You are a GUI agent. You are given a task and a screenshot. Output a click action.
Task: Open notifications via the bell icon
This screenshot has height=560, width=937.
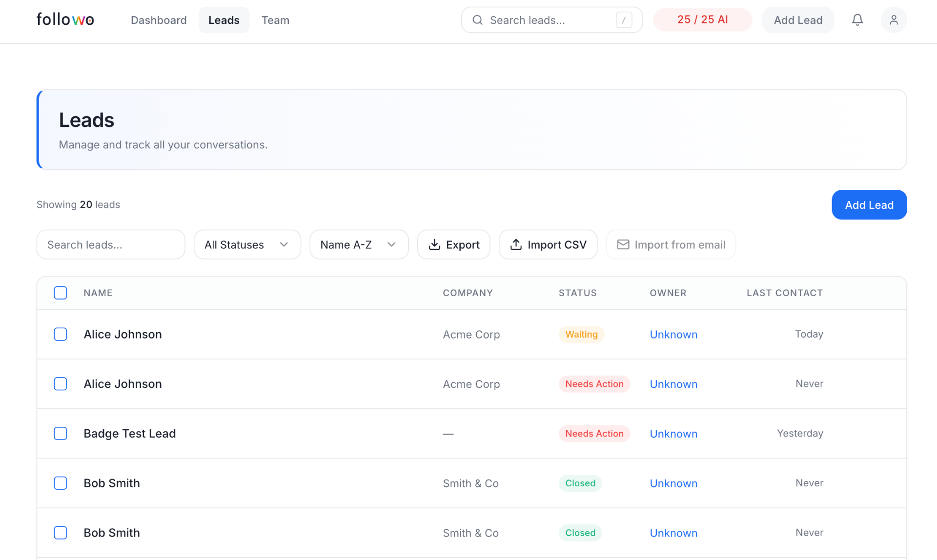[857, 20]
